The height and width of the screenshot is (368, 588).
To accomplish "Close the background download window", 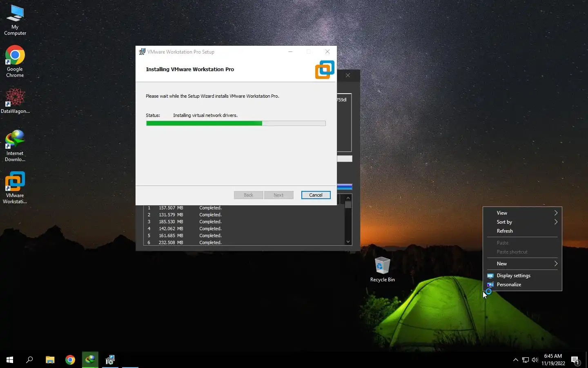I will coord(348,75).
